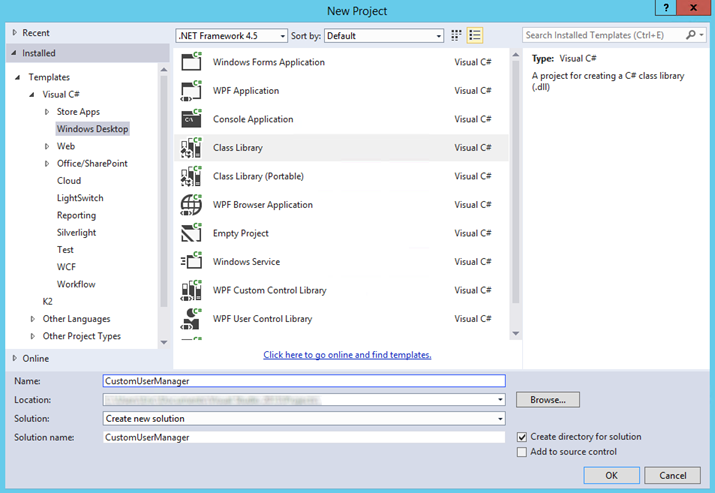Click the Class Library (Portable) icon
Image resolution: width=715 pixels, height=493 pixels.
pos(191,176)
